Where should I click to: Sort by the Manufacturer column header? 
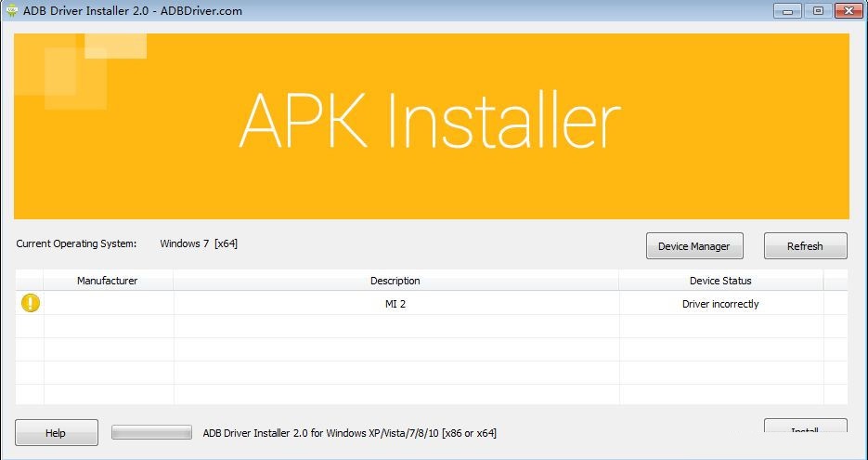point(108,281)
